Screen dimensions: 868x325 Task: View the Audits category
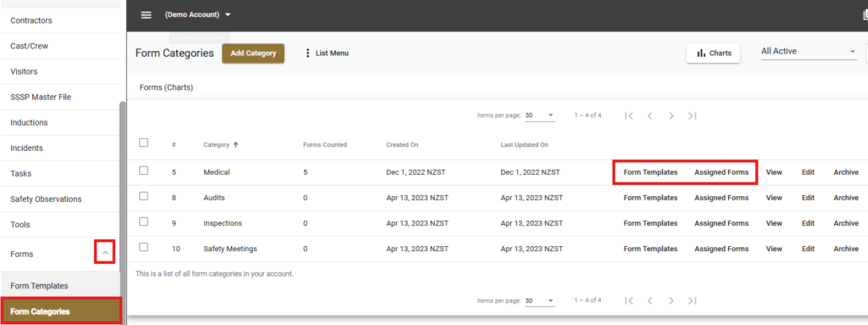(774, 198)
